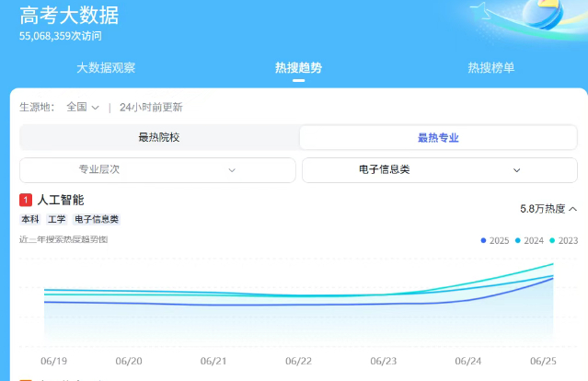Click the 电子信息类 tag under 人工智能
This screenshot has width=588, height=381.
click(x=97, y=219)
